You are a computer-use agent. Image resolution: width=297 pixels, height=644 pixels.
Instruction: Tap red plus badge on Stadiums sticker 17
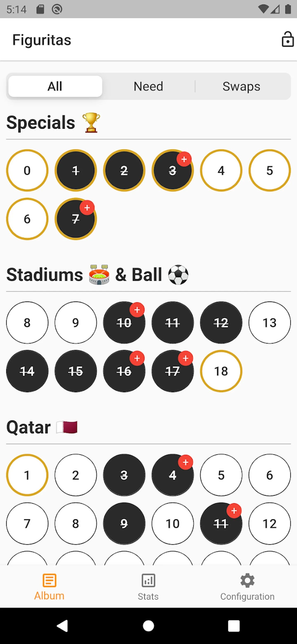pyautogui.click(x=185, y=359)
